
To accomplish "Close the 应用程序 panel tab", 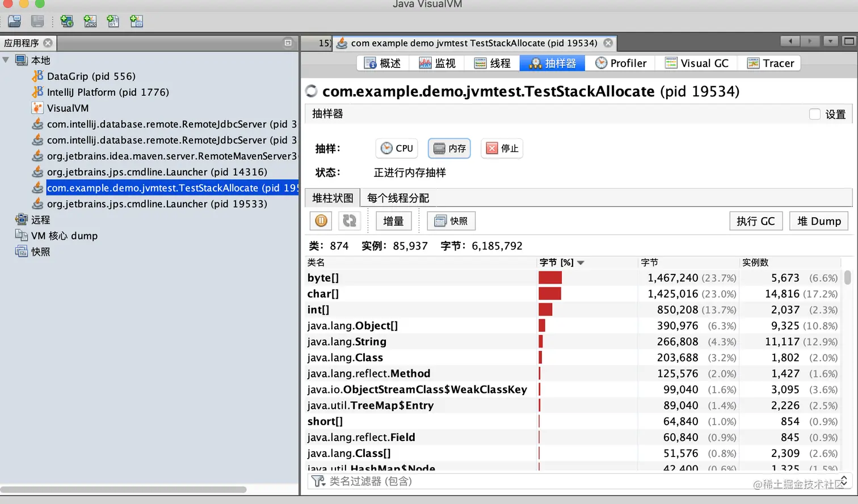I will coord(48,43).
